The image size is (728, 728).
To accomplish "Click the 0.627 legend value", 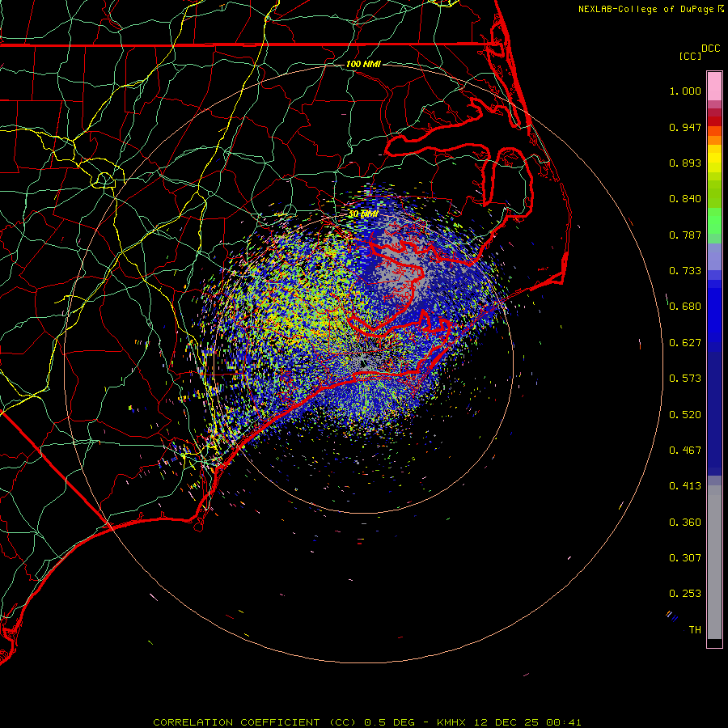I will tap(685, 343).
